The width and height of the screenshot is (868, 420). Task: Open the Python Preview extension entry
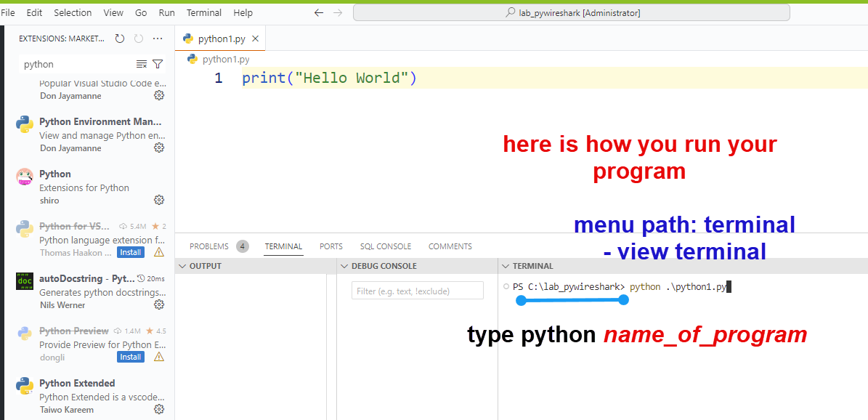pos(90,344)
